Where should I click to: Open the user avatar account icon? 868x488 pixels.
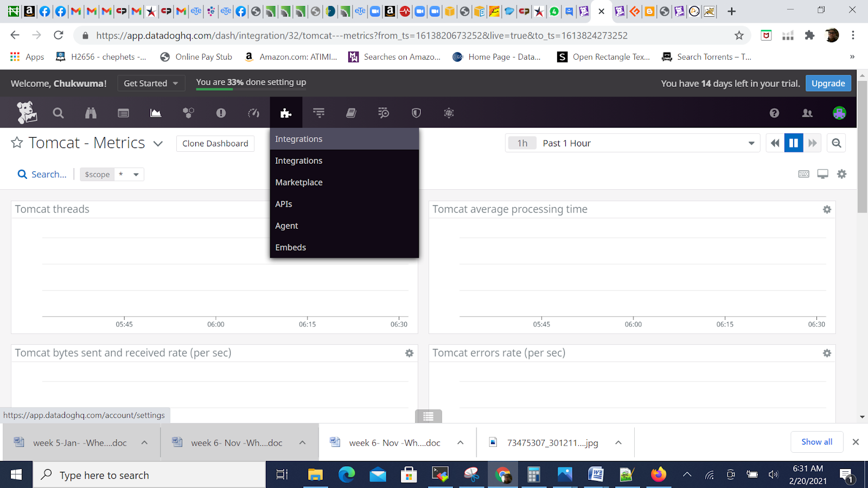[839, 113]
